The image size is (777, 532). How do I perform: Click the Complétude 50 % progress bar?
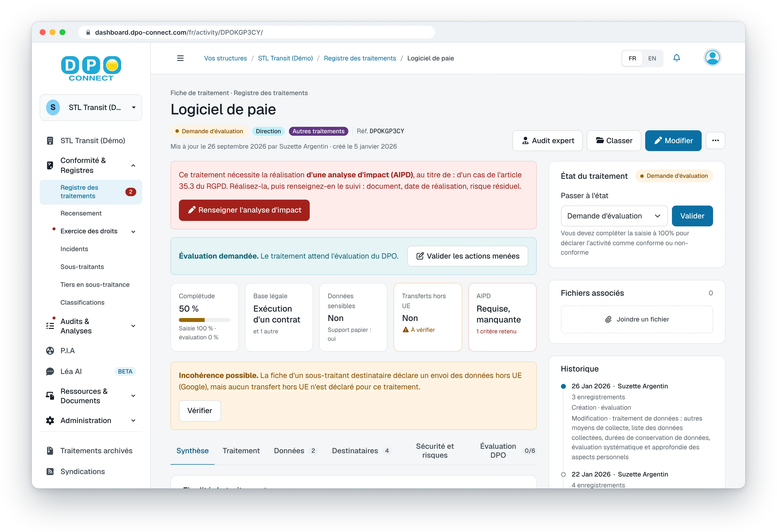point(204,320)
